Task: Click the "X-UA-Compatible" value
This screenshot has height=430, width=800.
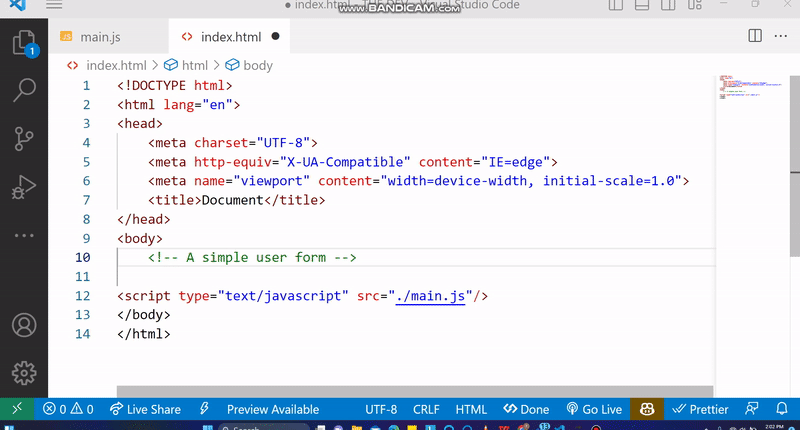Action: click(345, 162)
